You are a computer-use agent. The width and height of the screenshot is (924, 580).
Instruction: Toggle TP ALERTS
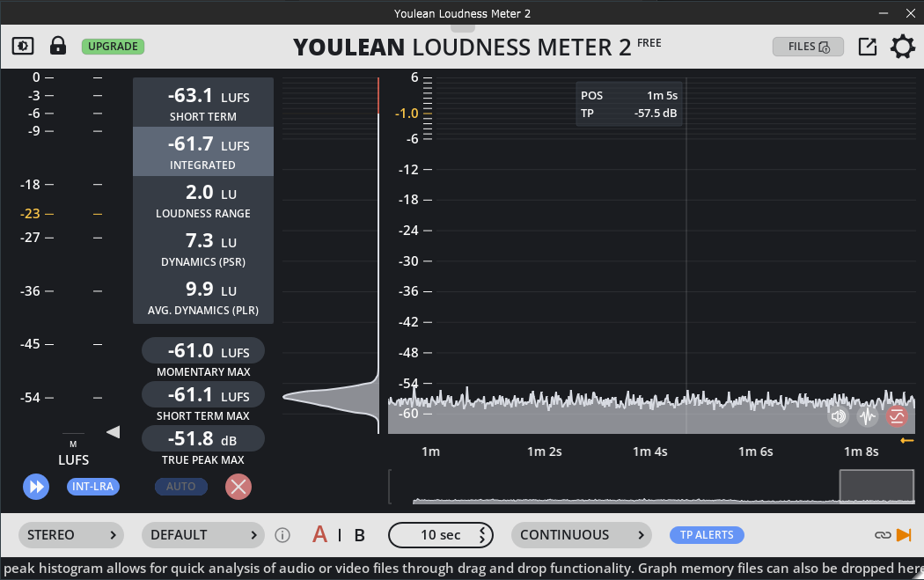[x=708, y=535]
